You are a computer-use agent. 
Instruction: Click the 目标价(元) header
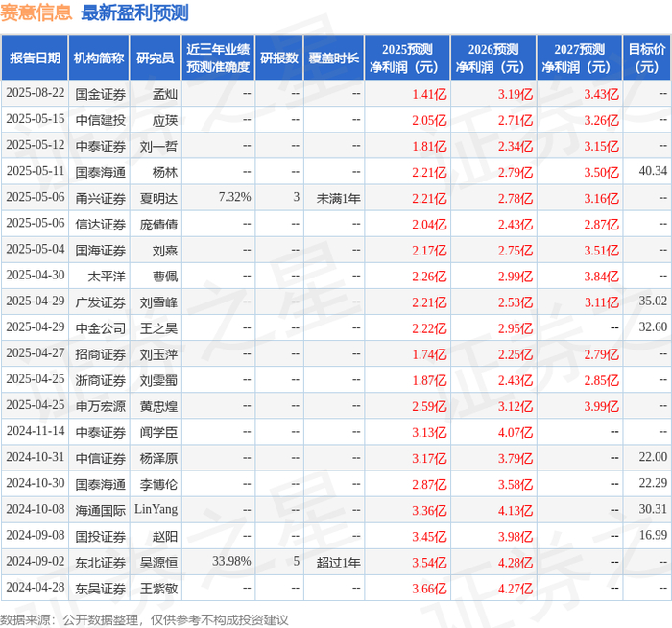(647, 58)
